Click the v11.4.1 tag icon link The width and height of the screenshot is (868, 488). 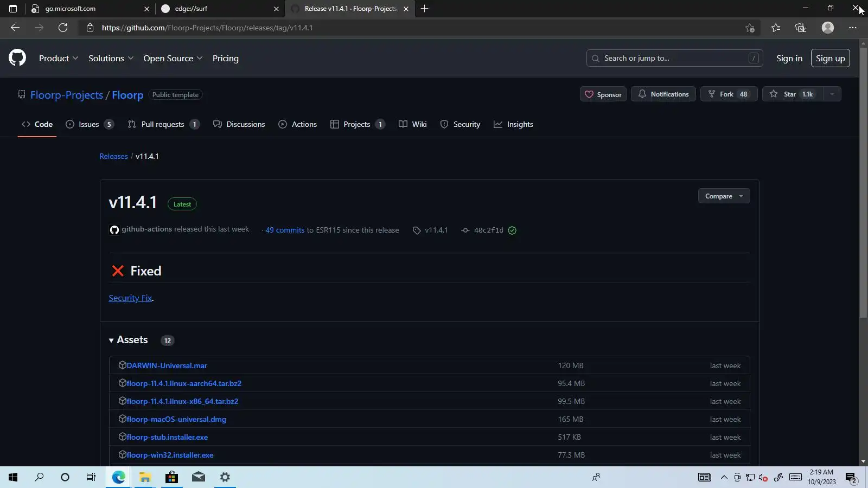[x=417, y=230]
